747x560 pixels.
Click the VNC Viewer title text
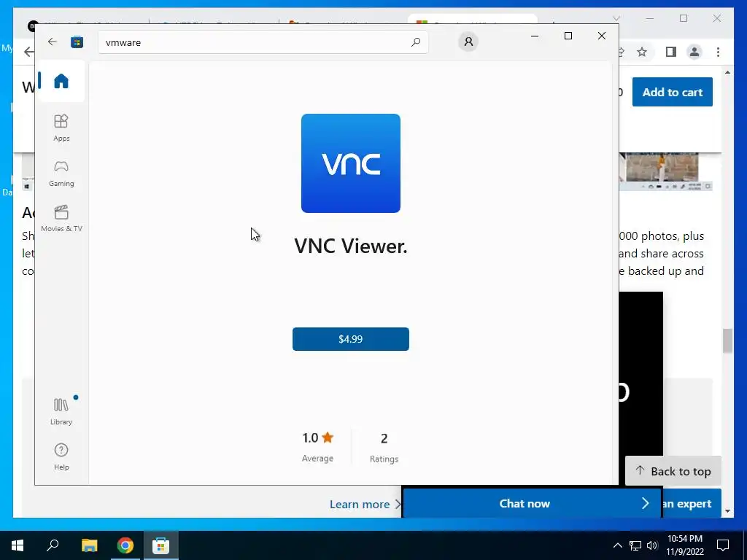click(351, 246)
